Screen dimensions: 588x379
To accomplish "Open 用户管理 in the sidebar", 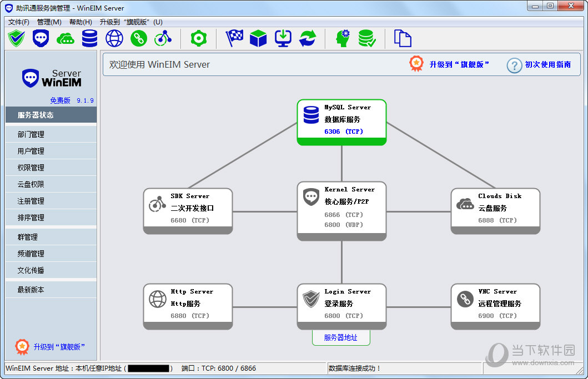I will [51, 151].
